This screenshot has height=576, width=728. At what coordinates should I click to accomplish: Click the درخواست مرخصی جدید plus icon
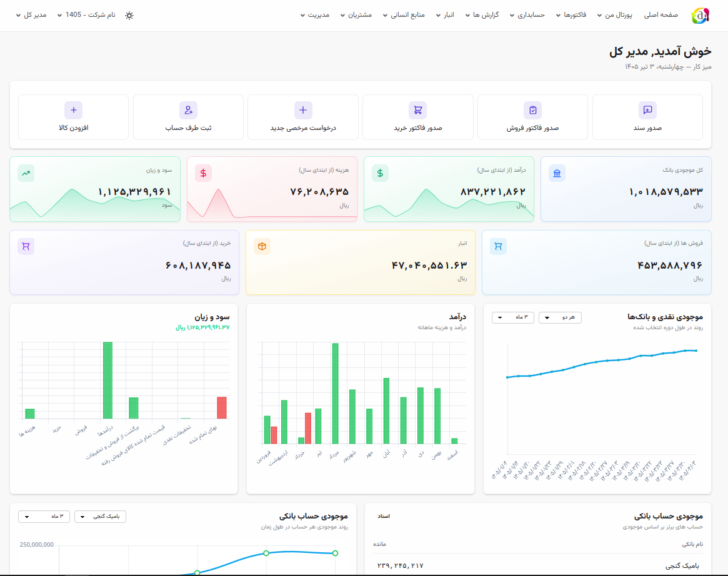pos(302,110)
